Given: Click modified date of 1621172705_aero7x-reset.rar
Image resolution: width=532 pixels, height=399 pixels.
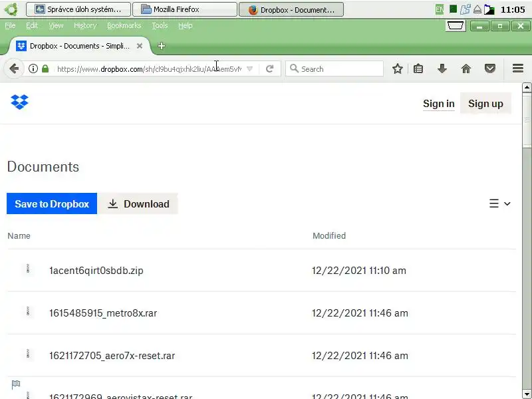Looking at the screenshot, I should (x=360, y=356).
